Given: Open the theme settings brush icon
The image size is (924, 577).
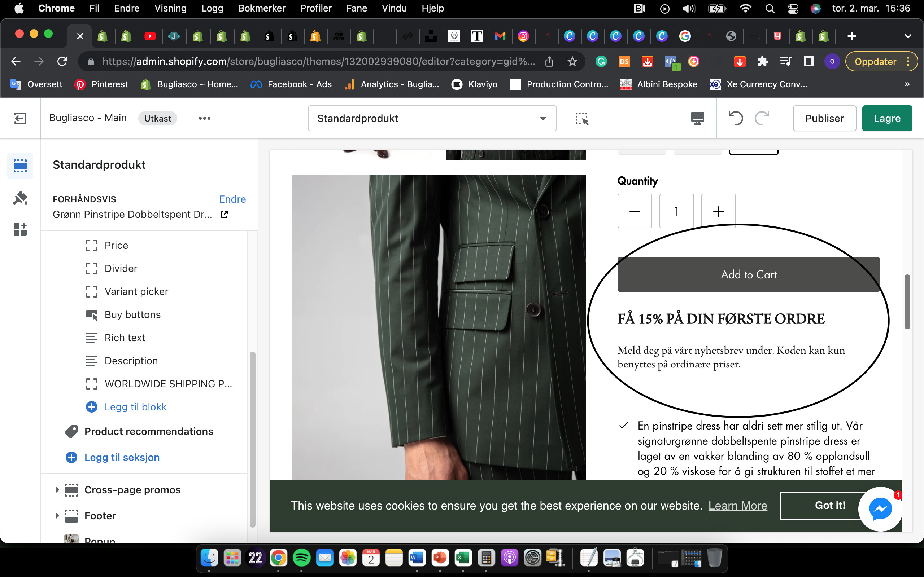Looking at the screenshot, I should pyautogui.click(x=20, y=198).
